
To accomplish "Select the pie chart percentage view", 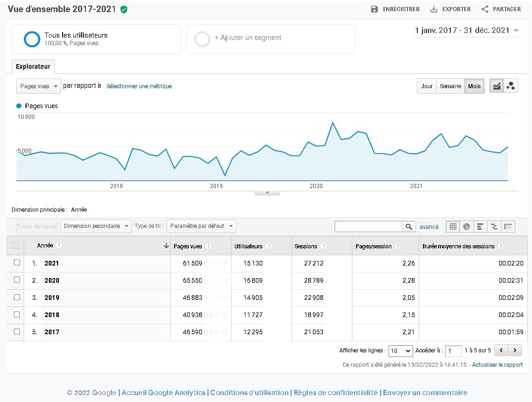I will (467, 226).
